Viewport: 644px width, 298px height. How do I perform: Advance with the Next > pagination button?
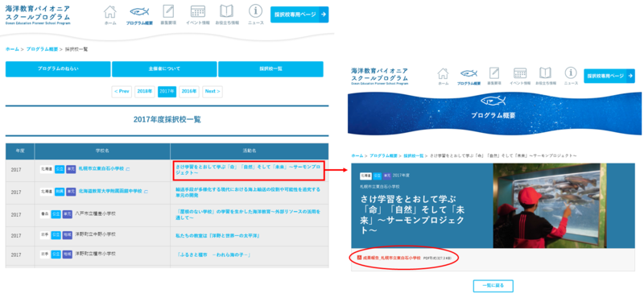pos(213,92)
